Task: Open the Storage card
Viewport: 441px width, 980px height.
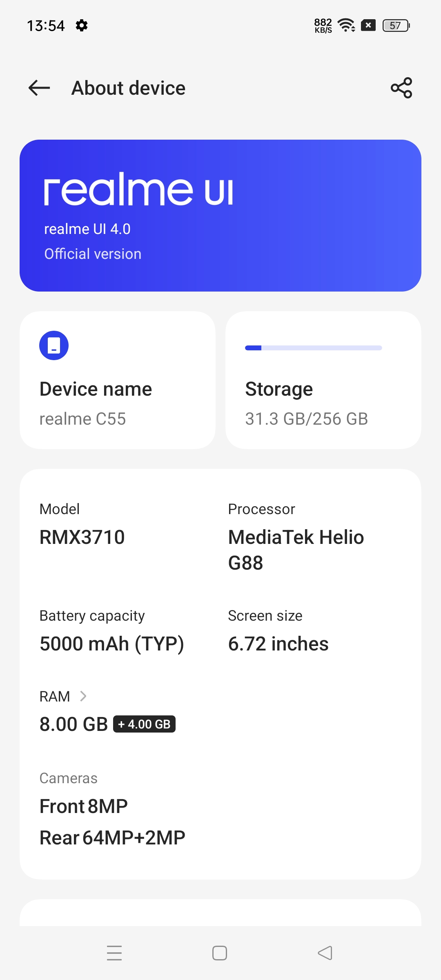Action: click(323, 380)
